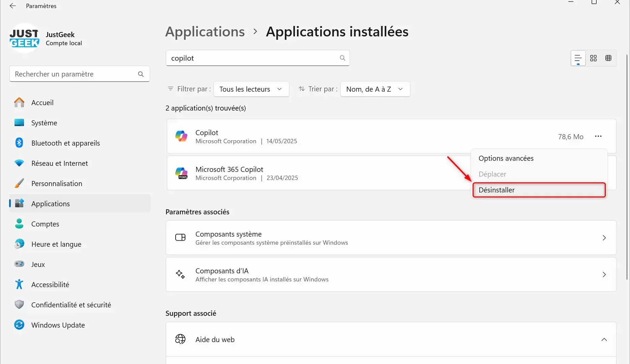Switch to table view layout
This screenshot has width=630, height=364.
click(x=608, y=58)
